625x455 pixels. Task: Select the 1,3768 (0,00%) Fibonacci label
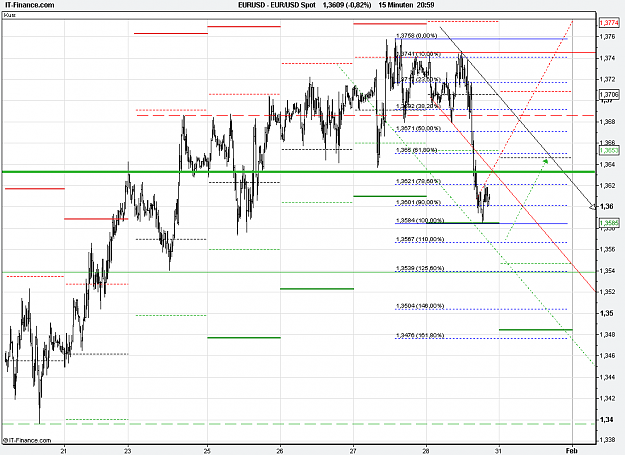(x=416, y=35)
